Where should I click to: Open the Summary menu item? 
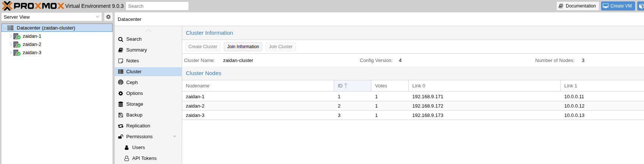click(x=136, y=50)
